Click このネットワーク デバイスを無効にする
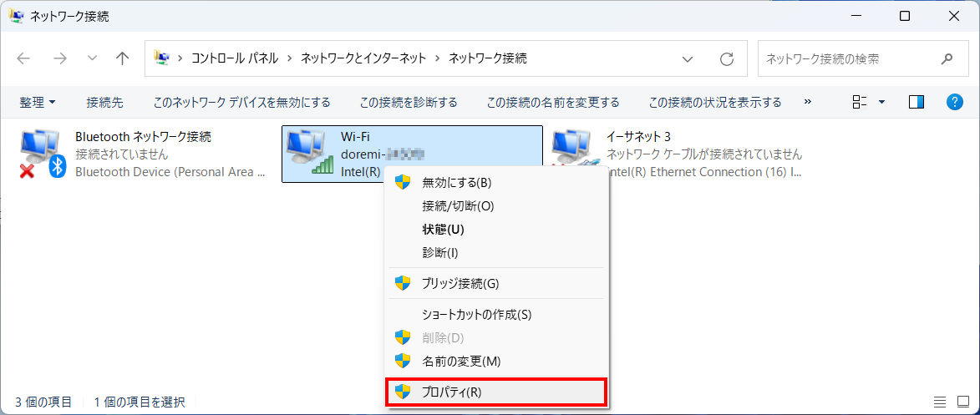980x415 pixels. (x=242, y=102)
